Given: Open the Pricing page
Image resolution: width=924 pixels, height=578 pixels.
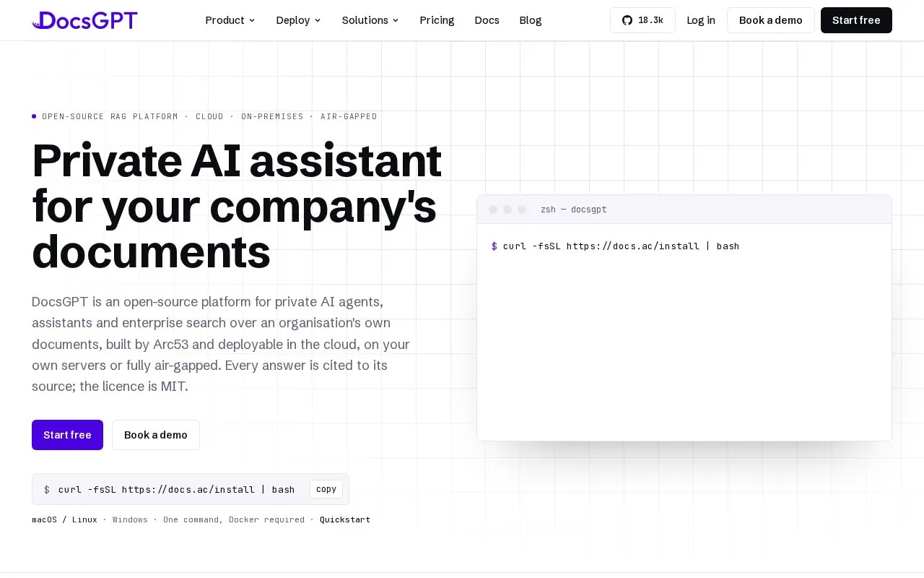Looking at the screenshot, I should point(437,20).
